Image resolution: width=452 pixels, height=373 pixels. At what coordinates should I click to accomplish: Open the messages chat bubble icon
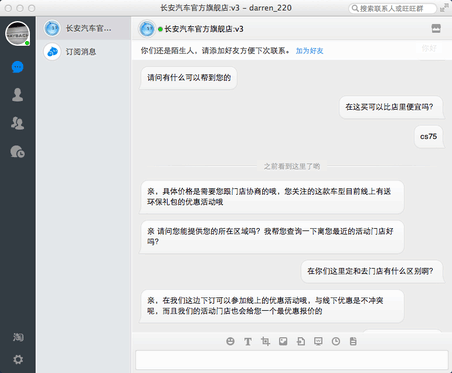click(18, 67)
